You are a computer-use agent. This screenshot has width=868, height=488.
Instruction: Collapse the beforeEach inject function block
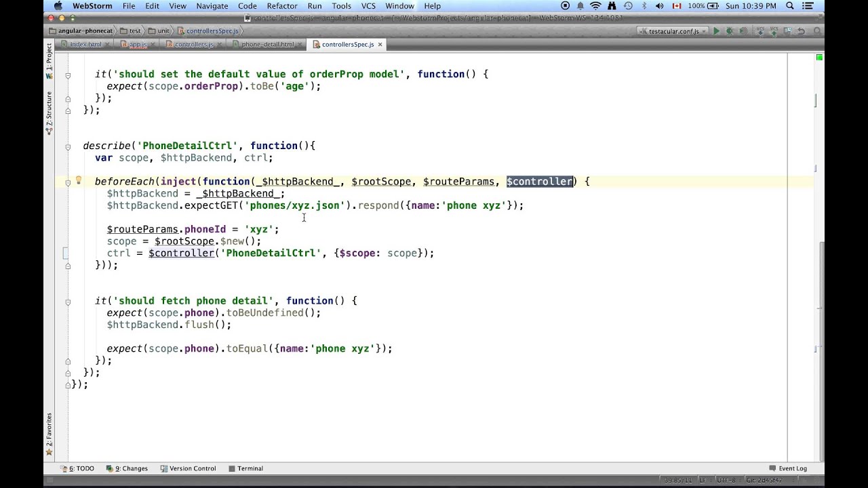[68, 182]
